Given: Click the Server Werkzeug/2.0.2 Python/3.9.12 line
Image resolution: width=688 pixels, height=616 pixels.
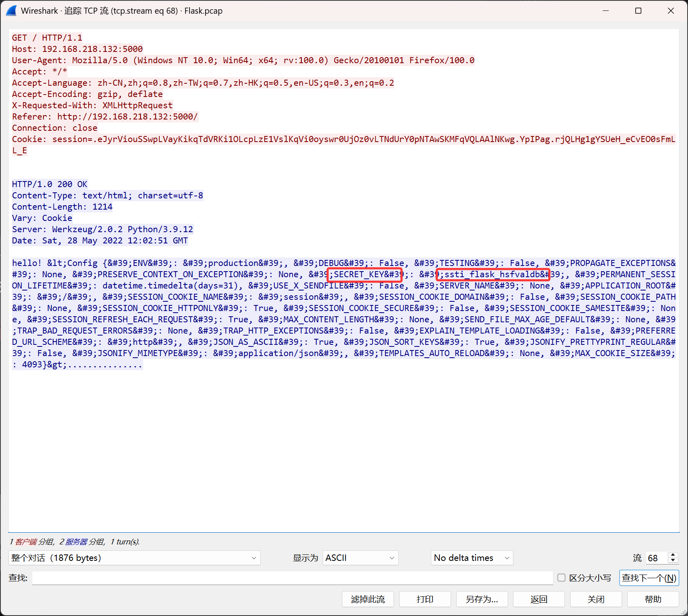Looking at the screenshot, I should (103, 229).
